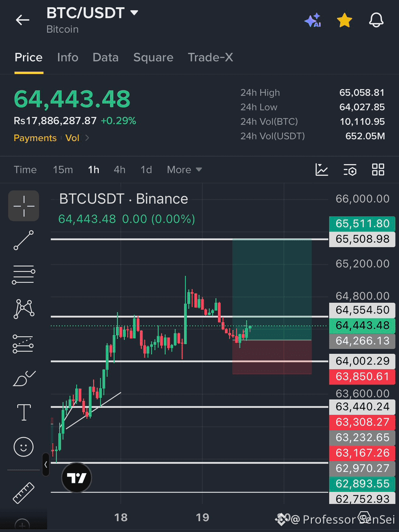Click the 24h Vol(USDT) value 652.05M
Viewport: 399px width, 532px height.
tap(365, 136)
